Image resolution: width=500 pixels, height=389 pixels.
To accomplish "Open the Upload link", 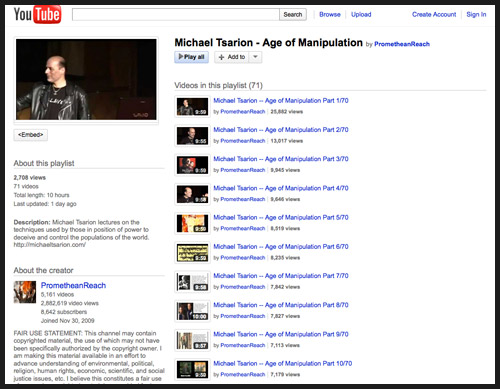I will (x=361, y=14).
